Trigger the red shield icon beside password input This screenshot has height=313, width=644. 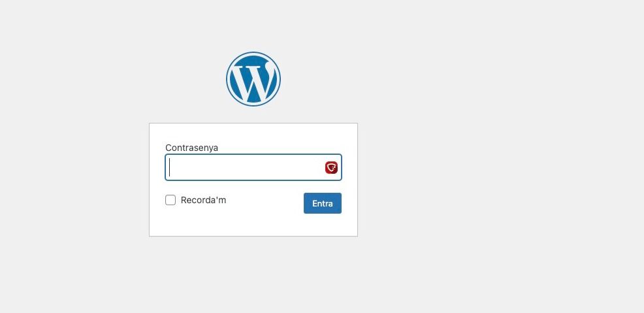point(331,167)
